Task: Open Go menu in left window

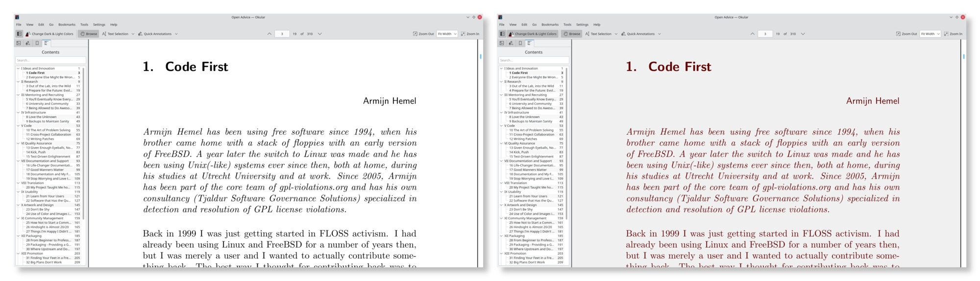Action: (51, 25)
